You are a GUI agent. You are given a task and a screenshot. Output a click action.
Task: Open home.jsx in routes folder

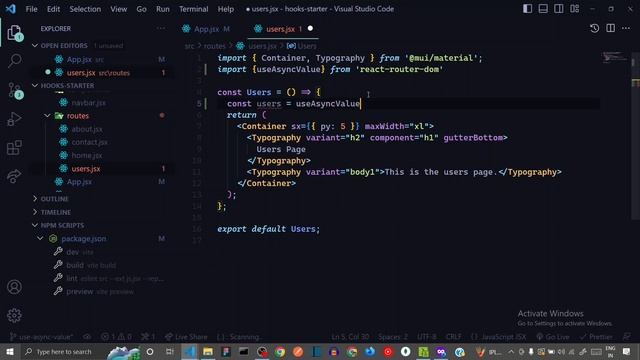coord(87,155)
